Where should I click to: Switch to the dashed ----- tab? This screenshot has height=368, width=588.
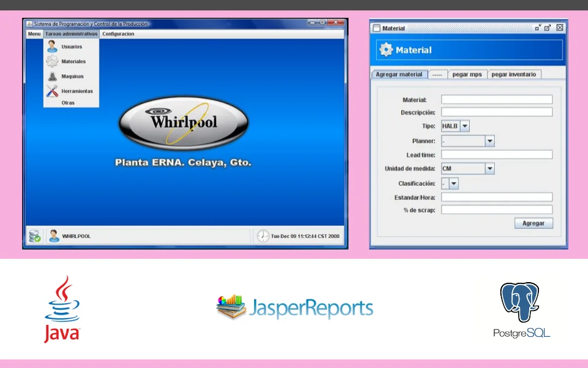point(437,74)
